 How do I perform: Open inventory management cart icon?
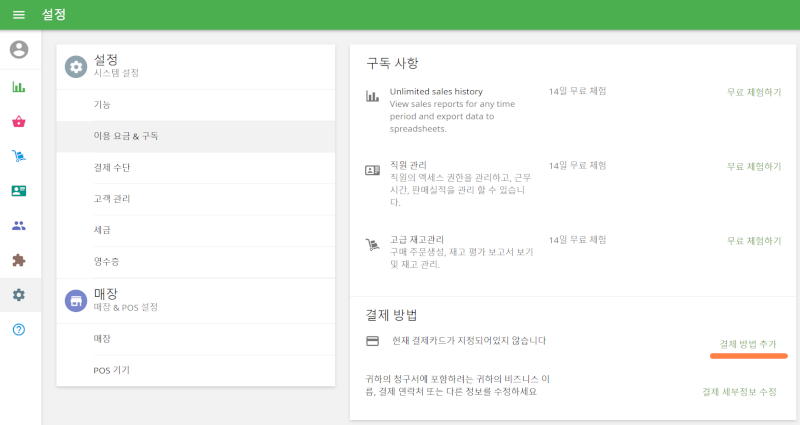click(x=19, y=156)
